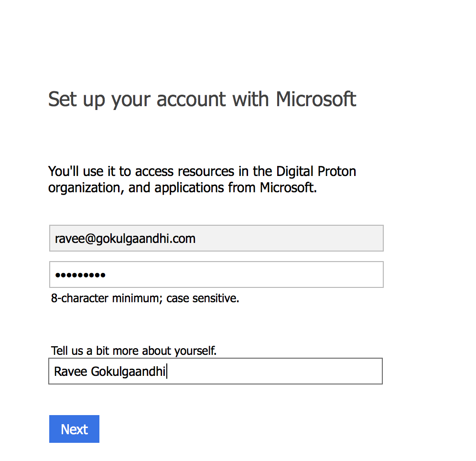Screen dimensions: 476x461
Task: Click the 'Set up your account with Microsoft' heading
Action: point(202,99)
